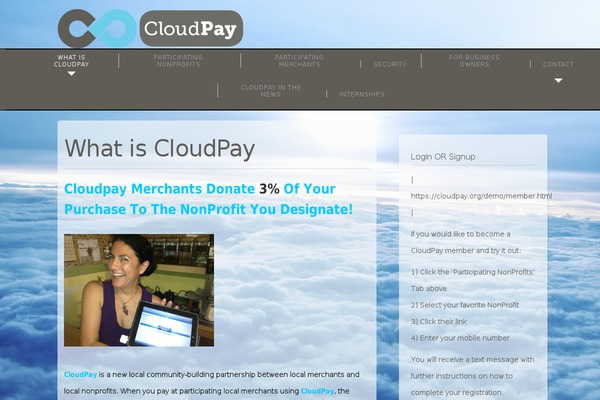Click the woman holding tablet photo
Screen dimensions: 600x400
coord(139,290)
